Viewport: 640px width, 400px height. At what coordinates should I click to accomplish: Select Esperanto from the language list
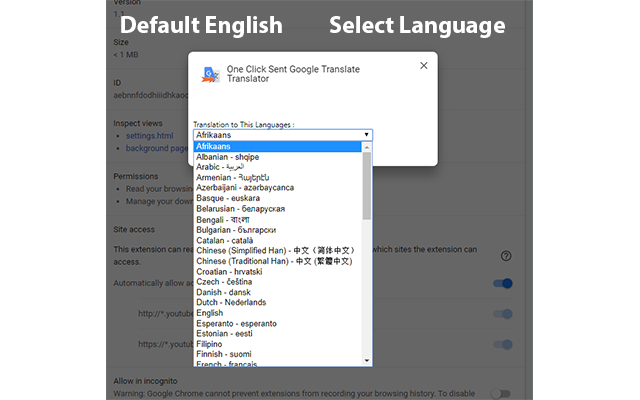pos(236,323)
